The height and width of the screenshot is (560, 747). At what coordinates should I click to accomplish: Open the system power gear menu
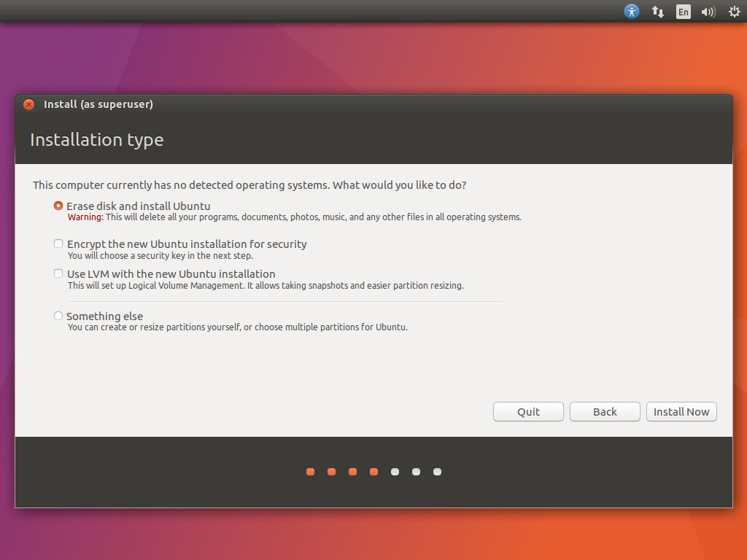point(734,12)
